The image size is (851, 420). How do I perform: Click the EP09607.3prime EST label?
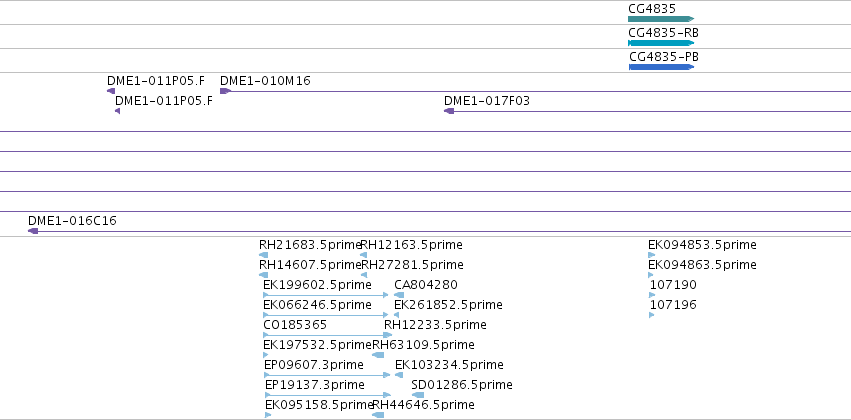pyautogui.click(x=314, y=365)
